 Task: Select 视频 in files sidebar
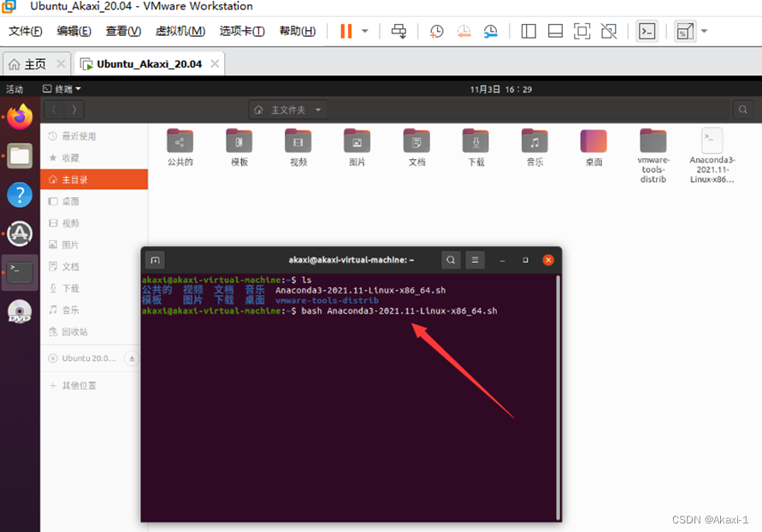click(94, 223)
